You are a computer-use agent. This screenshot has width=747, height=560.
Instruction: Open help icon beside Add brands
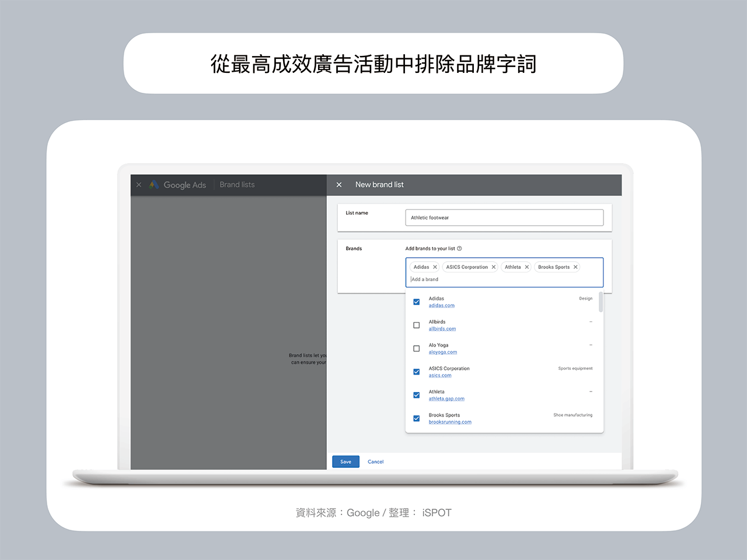click(x=459, y=249)
